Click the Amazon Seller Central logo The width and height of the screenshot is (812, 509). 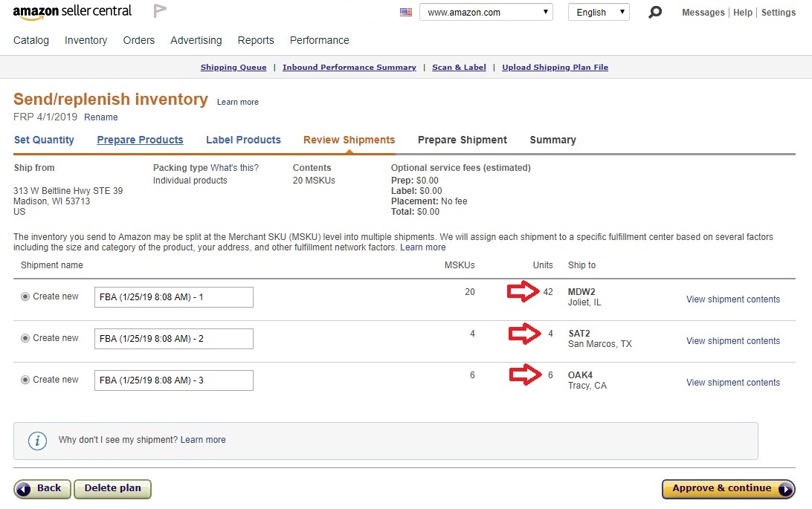click(x=72, y=12)
